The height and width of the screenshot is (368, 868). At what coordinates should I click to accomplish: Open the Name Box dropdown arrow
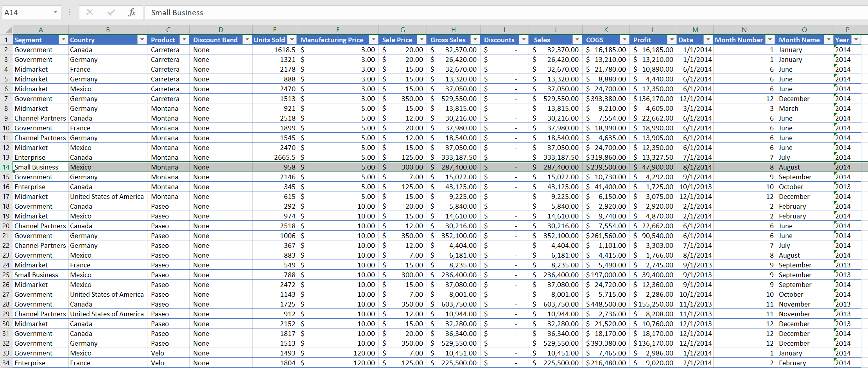point(56,13)
